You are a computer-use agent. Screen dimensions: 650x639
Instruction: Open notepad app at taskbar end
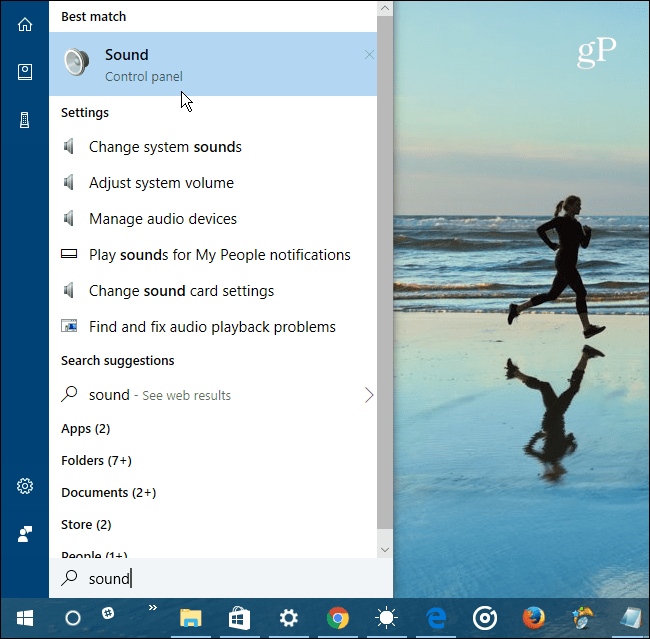(631, 618)
